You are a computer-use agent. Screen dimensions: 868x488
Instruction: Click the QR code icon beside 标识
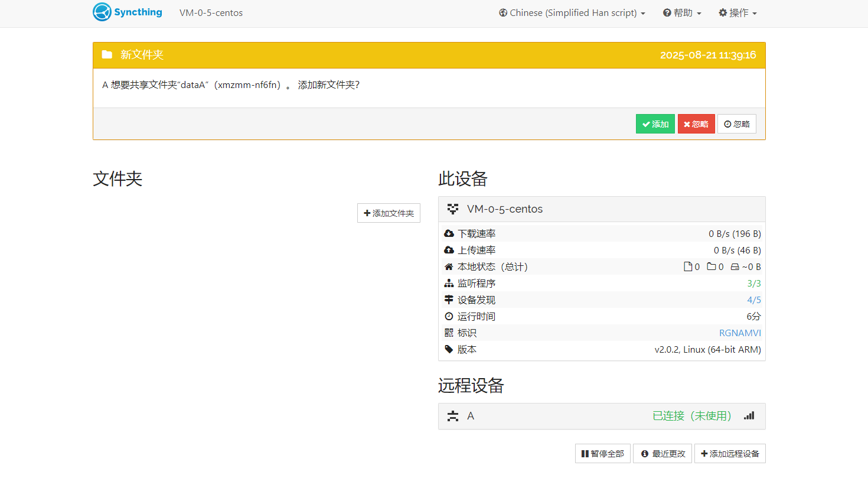click(449, 333)
